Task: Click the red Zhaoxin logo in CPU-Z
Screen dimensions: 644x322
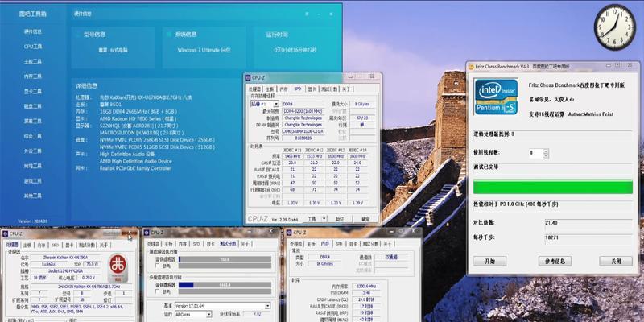Action: (118, 268)
